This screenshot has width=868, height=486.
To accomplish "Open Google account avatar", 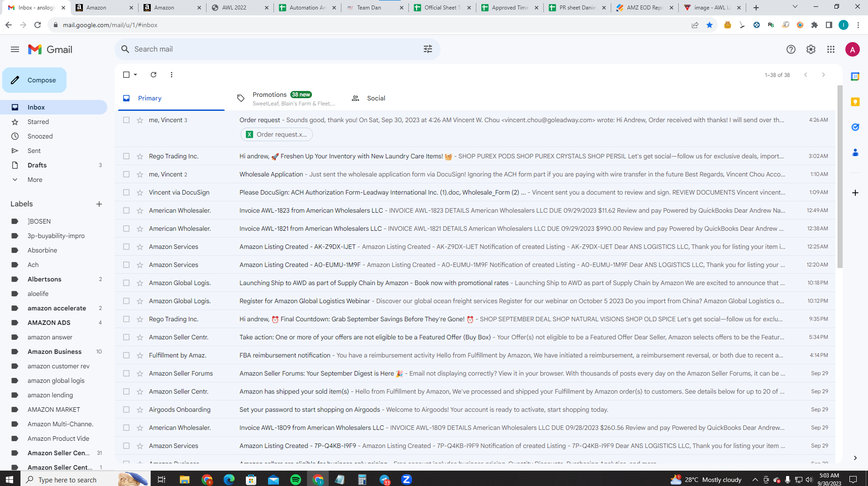I will pyautogui.click(x=853, y=49).
